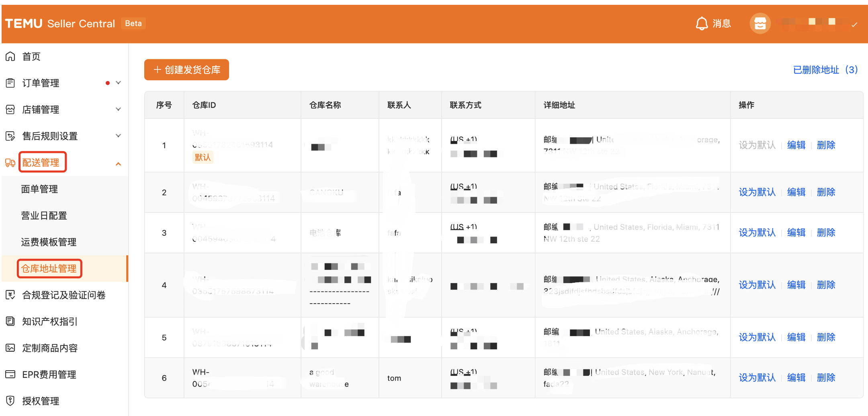Open 面单管理 submenu item
Image resolution: width=868 pixels, height=416 pixels.
click(39, 189)
